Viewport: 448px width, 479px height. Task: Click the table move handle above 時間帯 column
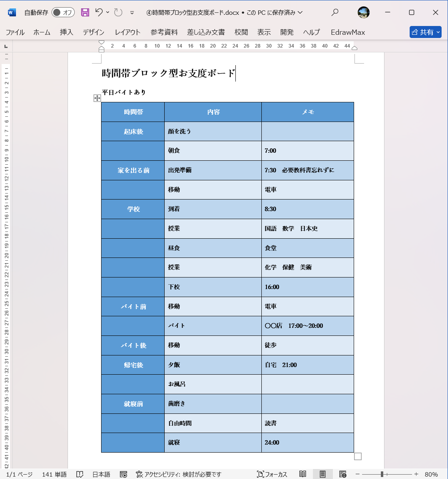[97, 98]
